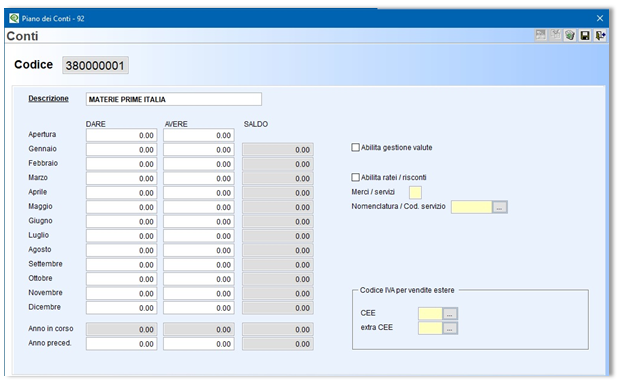Click the Piano dei Conti title bar icon

point(14,18)
